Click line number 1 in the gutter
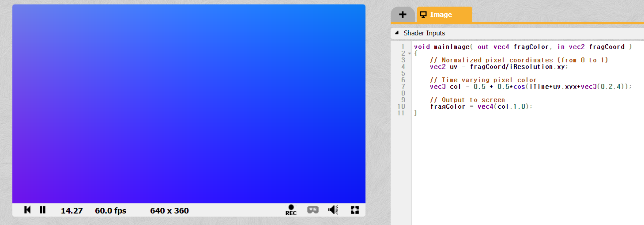The height and width of the screenshot is (225, 644). coord(403,47)
